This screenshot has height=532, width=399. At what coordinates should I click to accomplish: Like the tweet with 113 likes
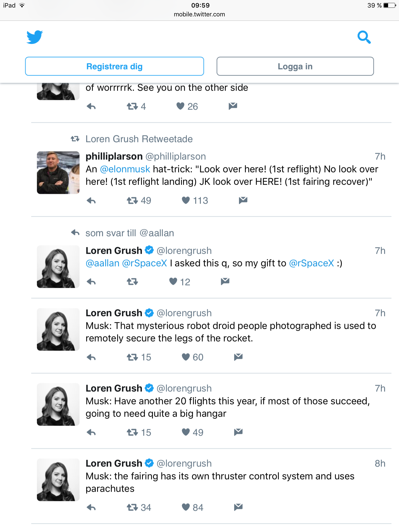(186, 200)
